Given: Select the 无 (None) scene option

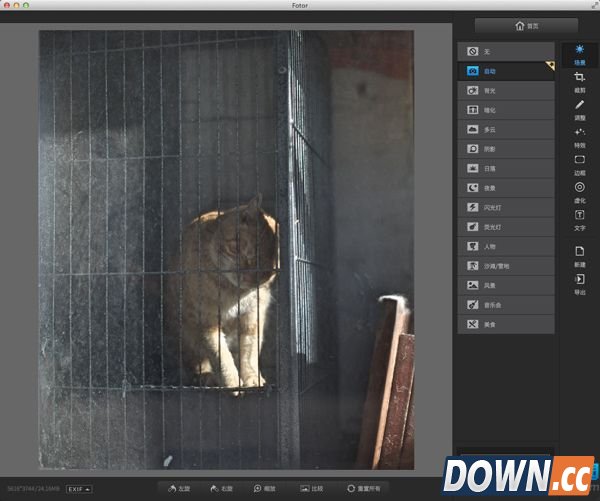Looking at the screenshot, I should coord(506,51).
